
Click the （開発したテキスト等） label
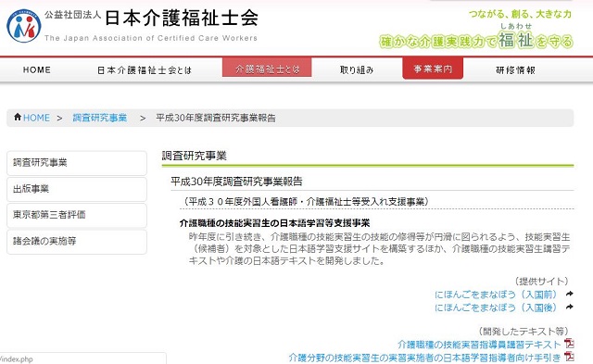[524, 332]
